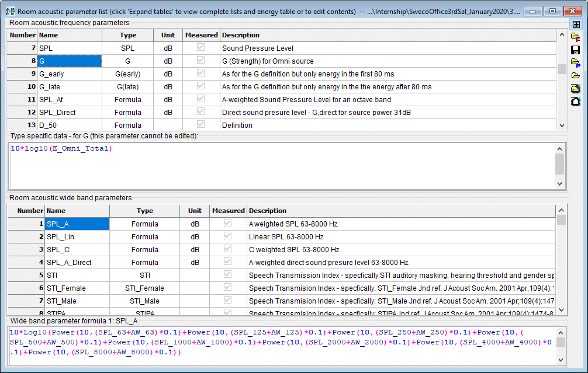Select the G_early name cell
Image resolution: width=588 pixels, height=373 pixels.
(70, 74)
